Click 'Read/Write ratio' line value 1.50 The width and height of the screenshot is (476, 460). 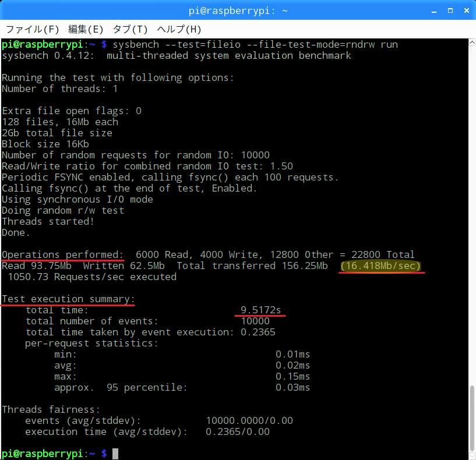click(x=281, y=167)
